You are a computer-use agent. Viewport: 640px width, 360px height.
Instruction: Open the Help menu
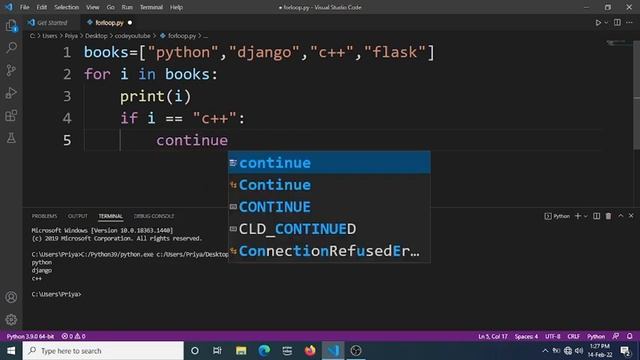(x=176, y=7)
